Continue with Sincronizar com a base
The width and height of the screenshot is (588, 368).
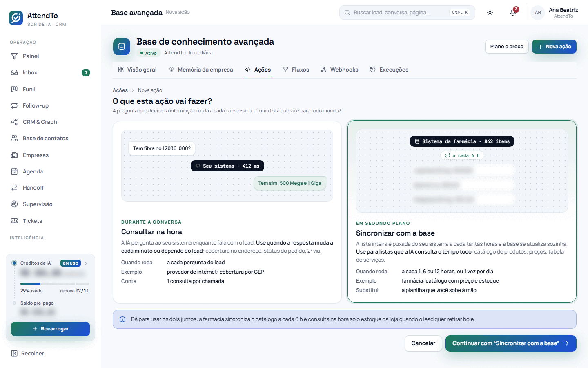click(x=511, y=343)
